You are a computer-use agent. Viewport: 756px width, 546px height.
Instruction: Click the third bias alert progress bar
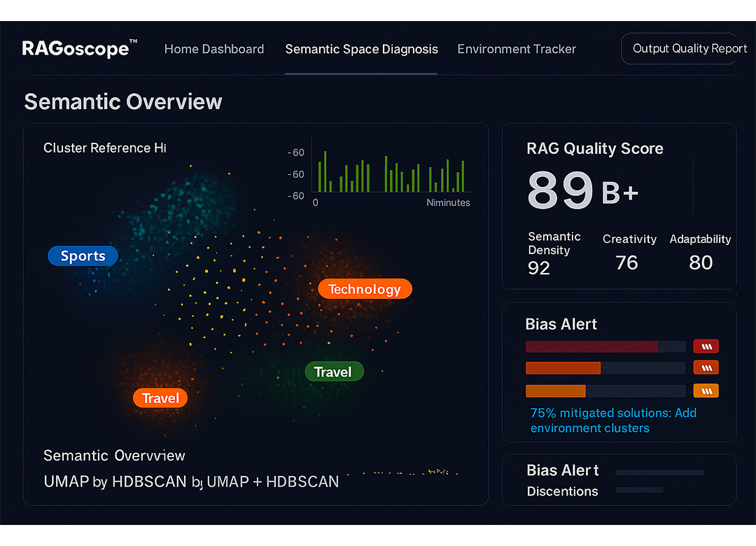tap(605, 391)
